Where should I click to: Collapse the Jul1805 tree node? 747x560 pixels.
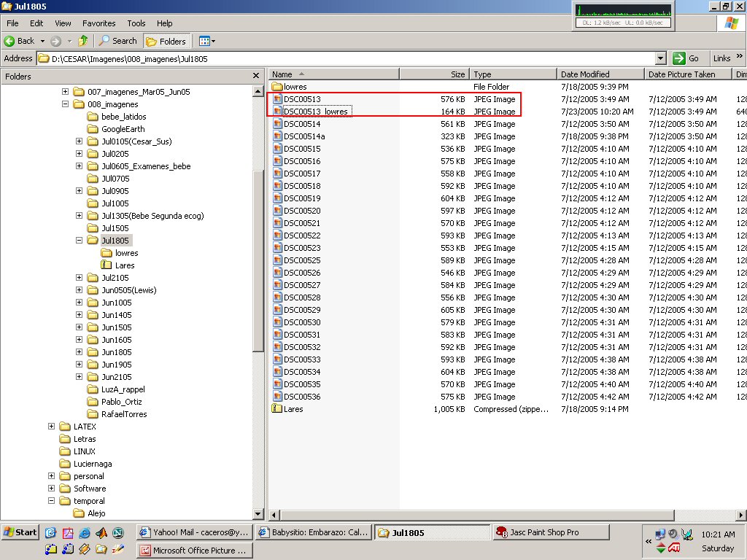tap(80, 241)
